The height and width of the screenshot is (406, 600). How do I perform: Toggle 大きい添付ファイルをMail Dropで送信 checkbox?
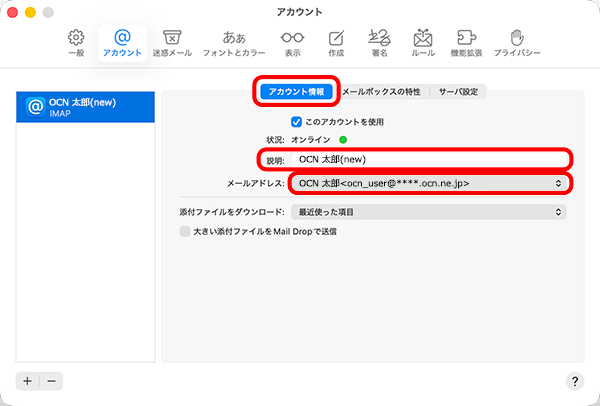184,231
